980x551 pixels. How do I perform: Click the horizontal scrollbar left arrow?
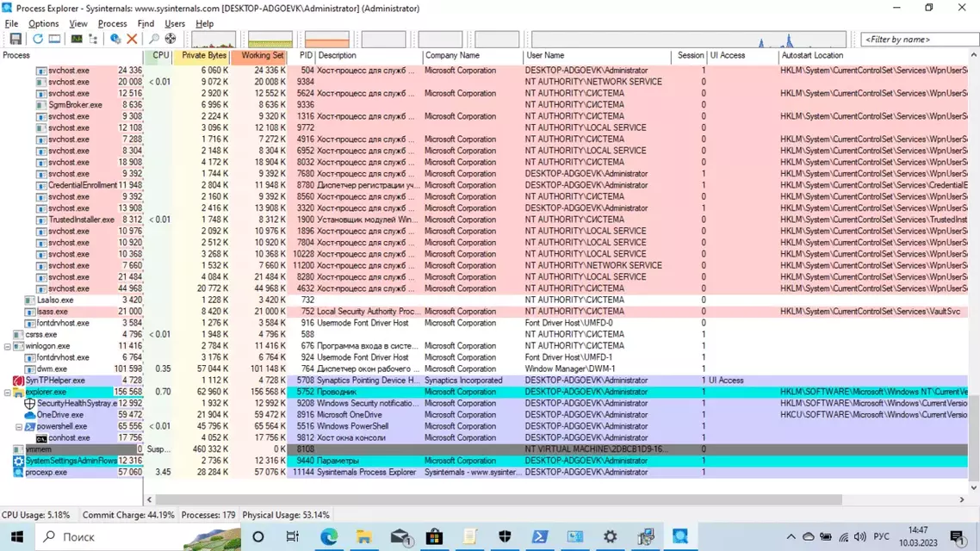[x=149, y=499]
